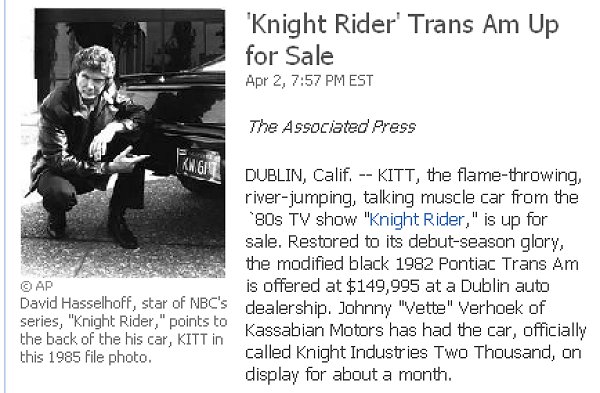Click the Apr 2, 7:57 PM EST timestamp
The height and width of the screenshot is (393, 600).
click(309, 81)
